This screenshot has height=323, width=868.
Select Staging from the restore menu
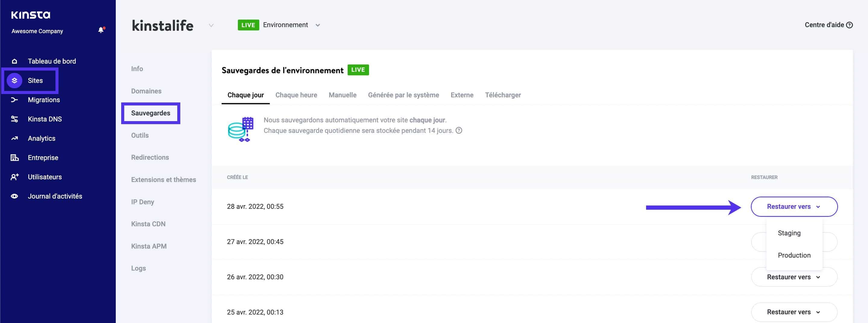coord(789,233)
